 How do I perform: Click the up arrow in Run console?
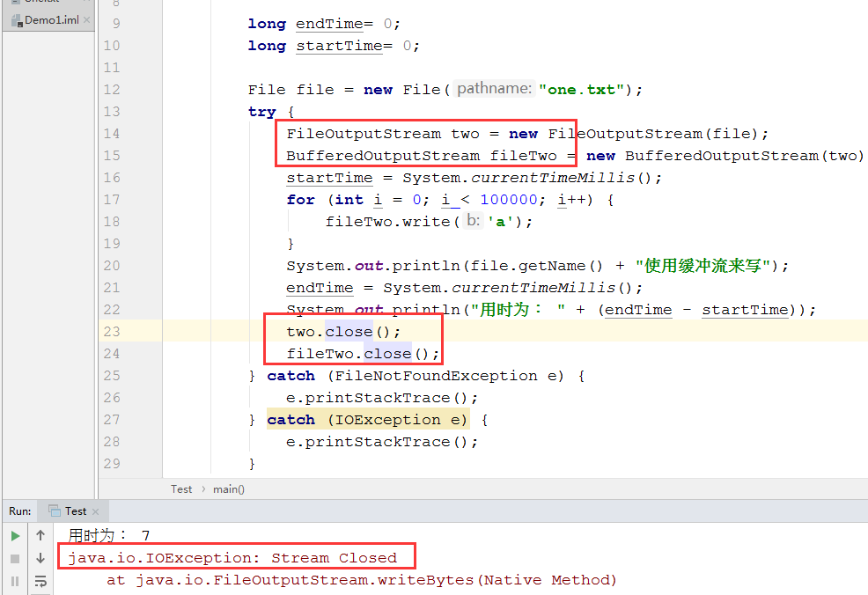(40, 535)
